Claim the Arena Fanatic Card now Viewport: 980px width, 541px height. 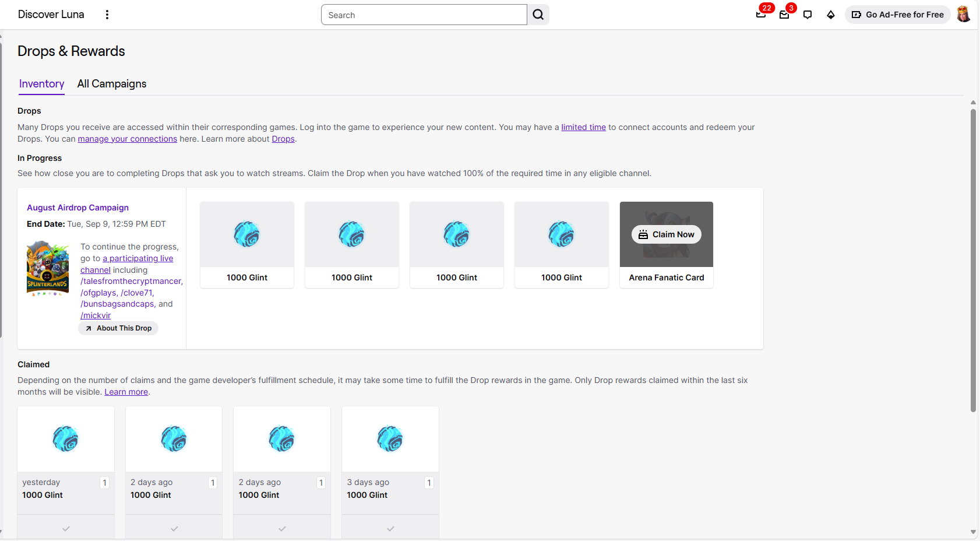667,234
